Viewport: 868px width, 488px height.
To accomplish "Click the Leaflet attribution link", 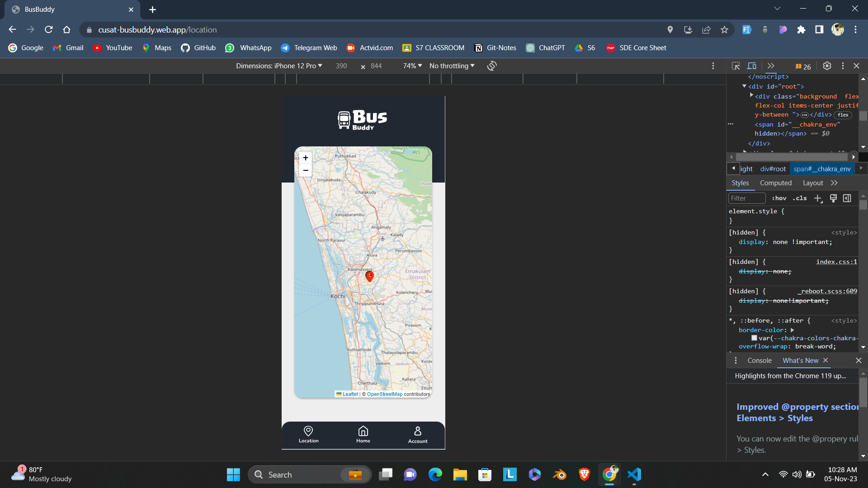I will (x=350, y=394).
